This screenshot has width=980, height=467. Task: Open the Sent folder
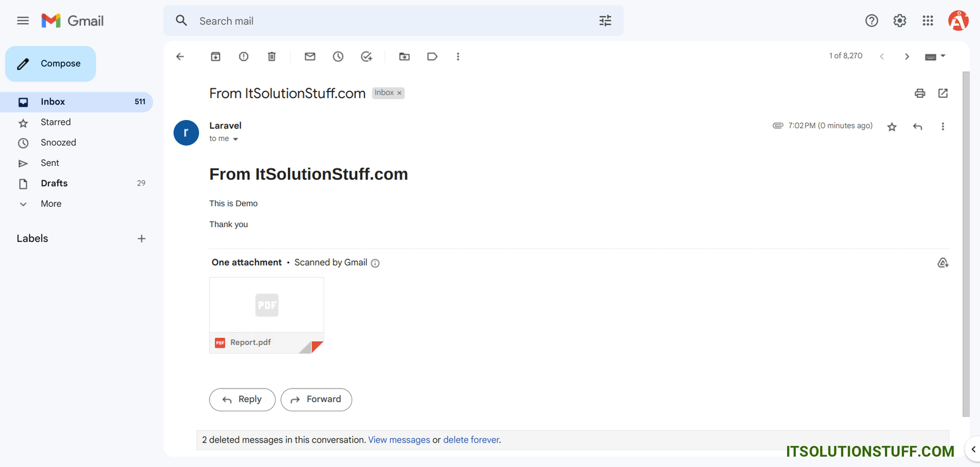(x=50, y=163)
